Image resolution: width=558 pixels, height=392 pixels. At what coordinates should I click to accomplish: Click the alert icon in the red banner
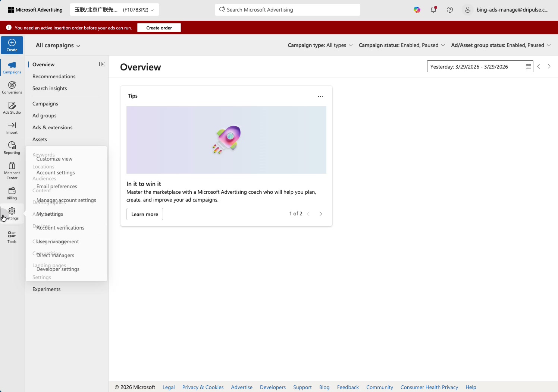pos(9,28)
